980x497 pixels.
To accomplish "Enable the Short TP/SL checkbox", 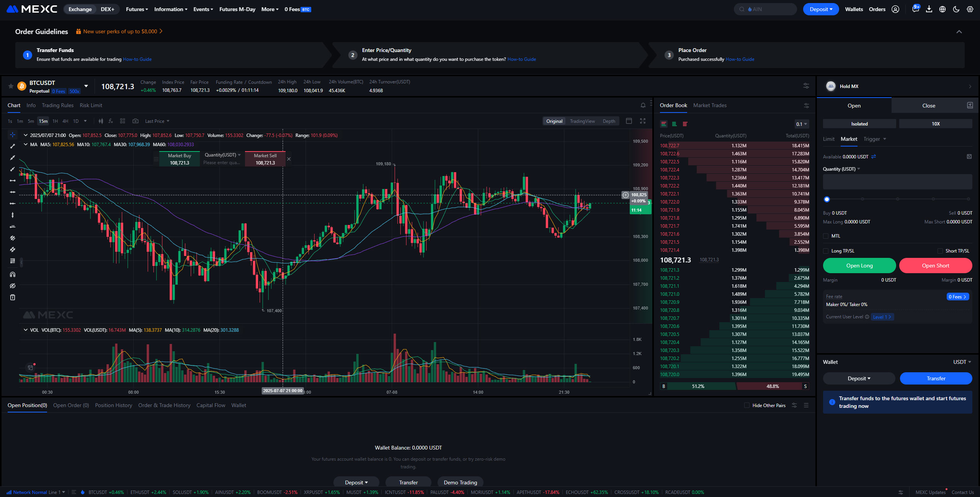I will pyautogui.click(x=940, y=251).
